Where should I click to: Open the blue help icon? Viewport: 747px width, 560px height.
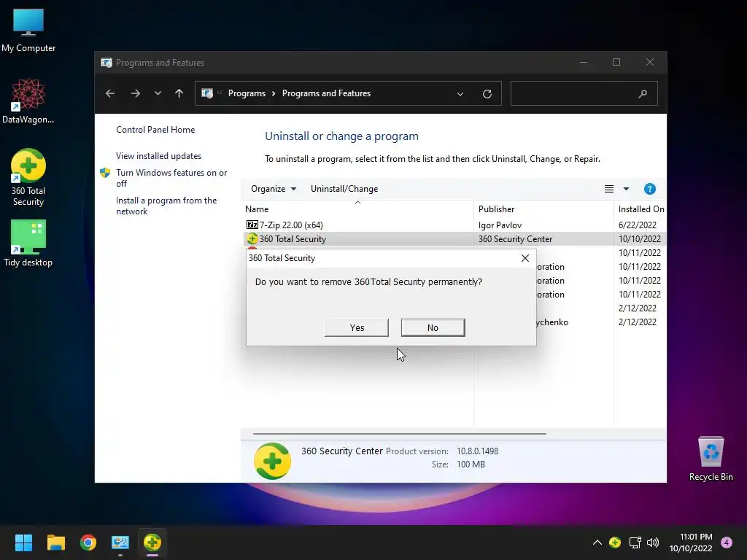649,189
